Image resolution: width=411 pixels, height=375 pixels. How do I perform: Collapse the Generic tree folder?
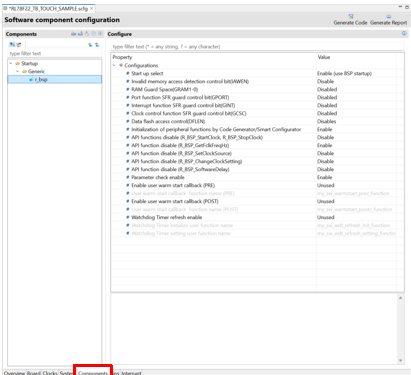[18, 71]
